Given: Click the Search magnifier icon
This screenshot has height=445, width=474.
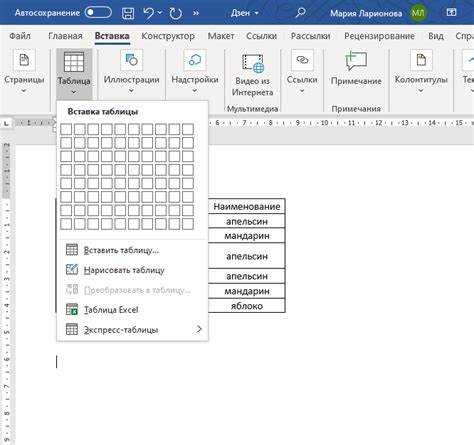Looking at the screenshot, I should pyautogui.click(x=301, y=13).
